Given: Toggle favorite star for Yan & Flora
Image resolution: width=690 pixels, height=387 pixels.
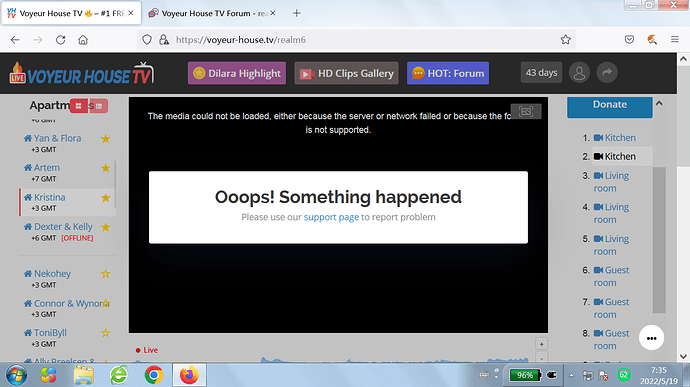Looking at the screenshot, I should (x=106, y=139).
